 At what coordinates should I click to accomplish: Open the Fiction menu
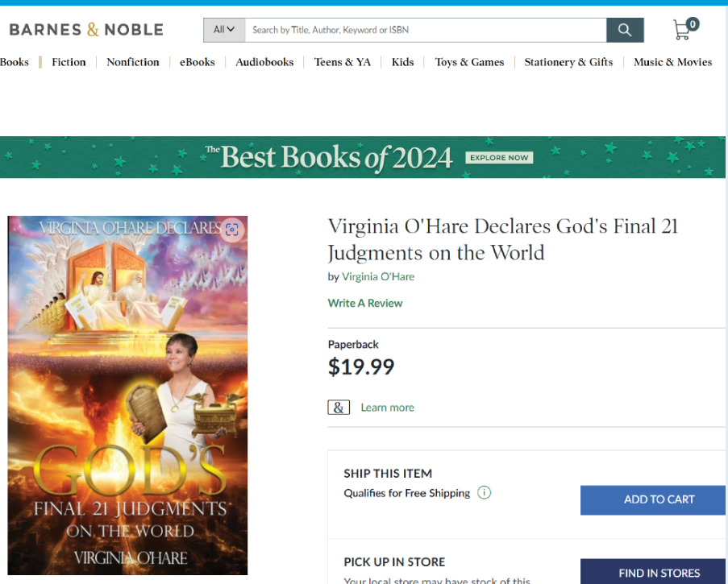pos(69,62)
